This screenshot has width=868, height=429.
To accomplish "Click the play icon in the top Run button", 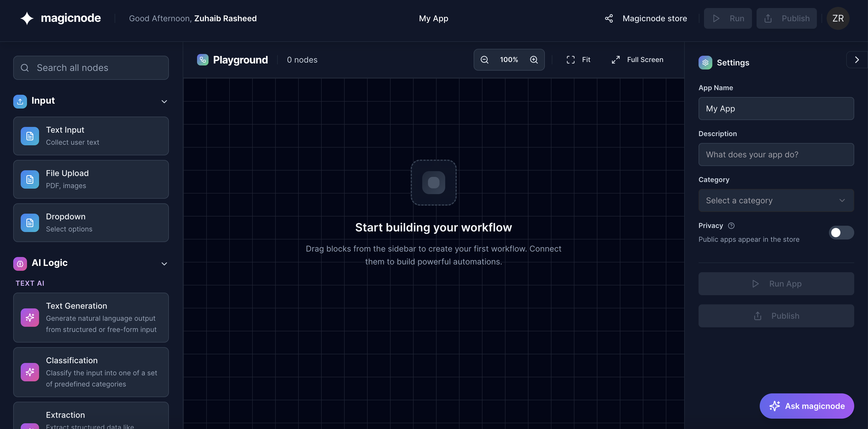I will 716,18.
